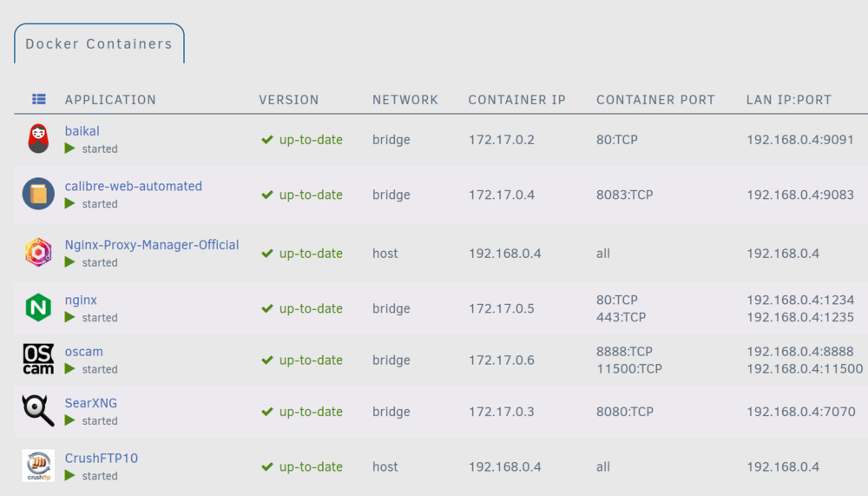Screen dimensions: 868x496
Task: Click the green nginx N icon
Action: (x=38, y=308)
